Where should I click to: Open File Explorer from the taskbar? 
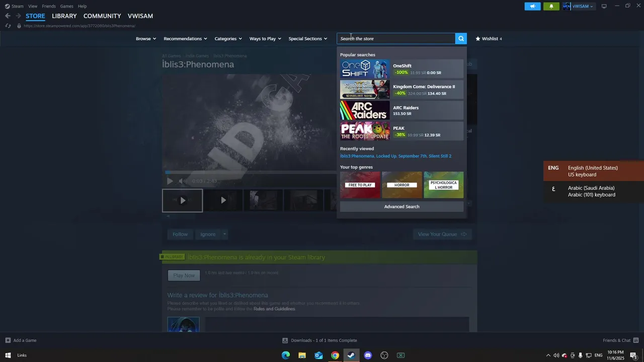coord(302,355)
